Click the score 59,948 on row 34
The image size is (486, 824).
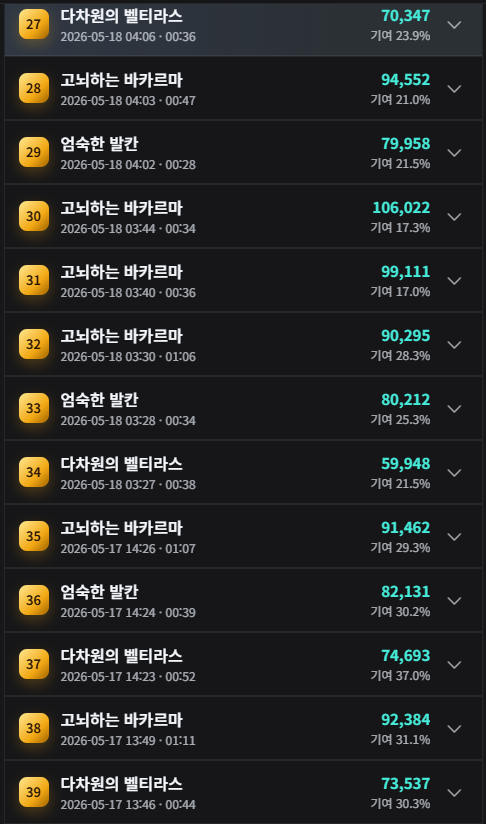click(x=406, y=464)
